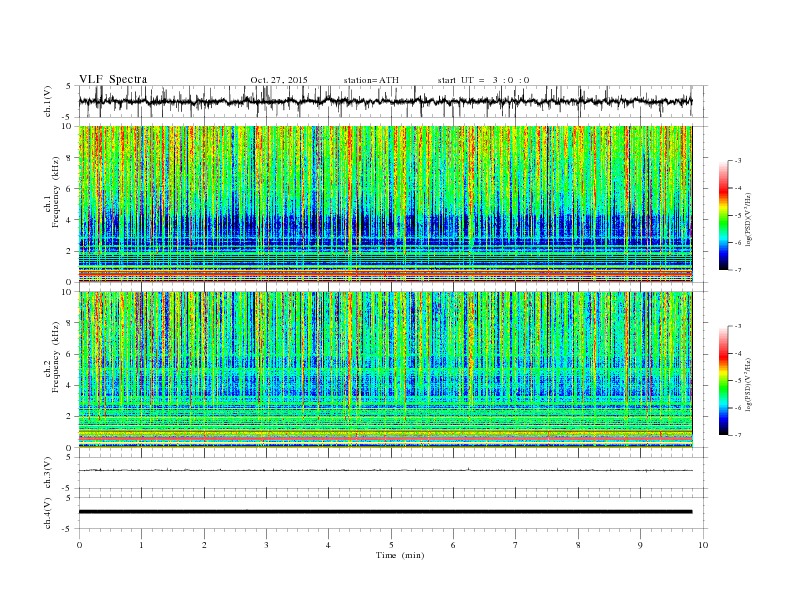This screenshot has width=792, height=612.
Task: Click the "8" tick on the time axis
Action: click(x=578, y=545)
